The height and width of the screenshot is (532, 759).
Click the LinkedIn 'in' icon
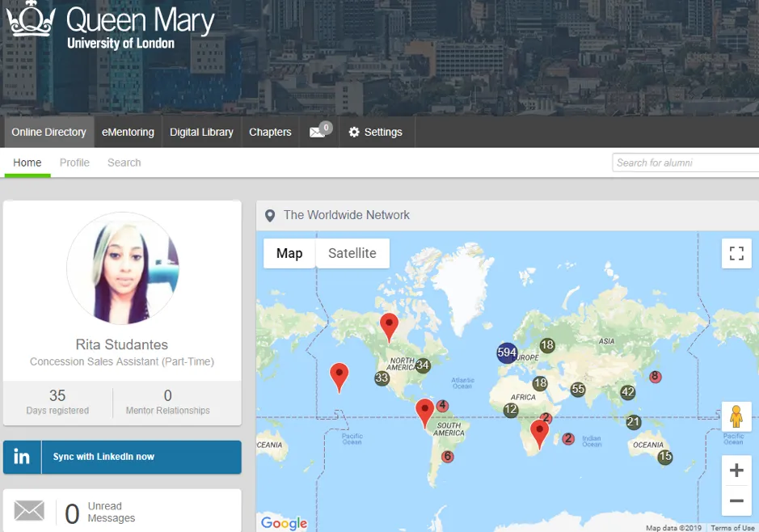pos(22,457)
